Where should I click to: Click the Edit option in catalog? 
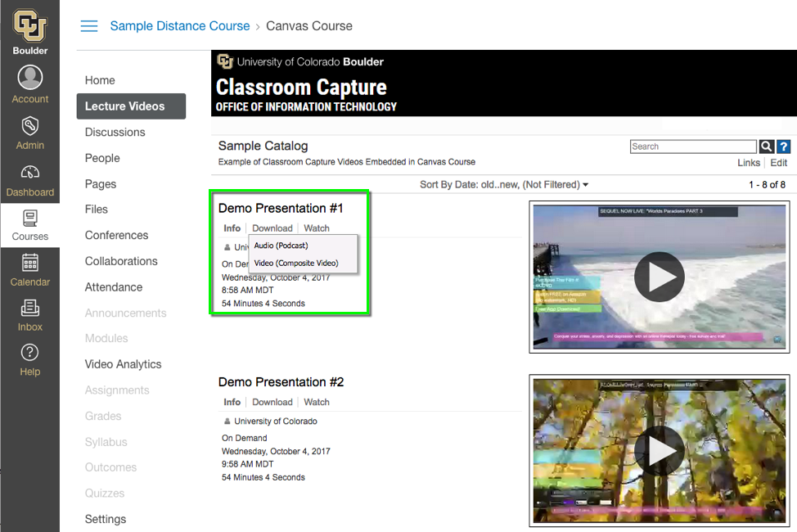pos(779,163)
